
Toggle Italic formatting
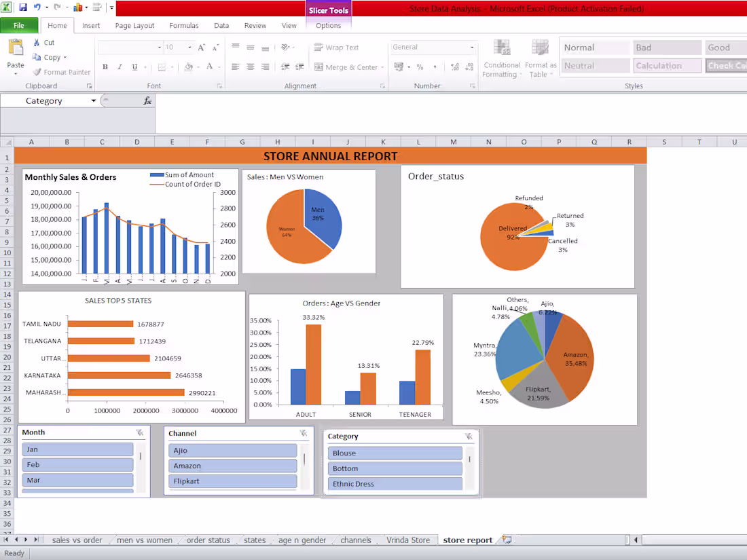click(x=120, y=67)
